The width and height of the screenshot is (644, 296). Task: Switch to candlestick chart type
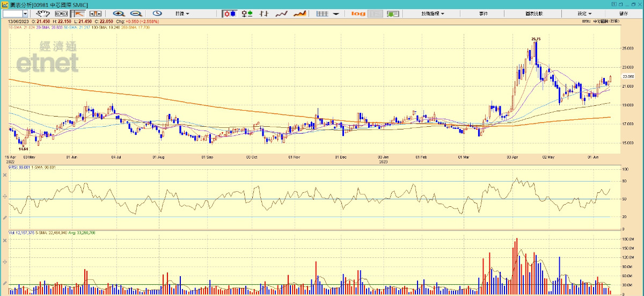230,13
